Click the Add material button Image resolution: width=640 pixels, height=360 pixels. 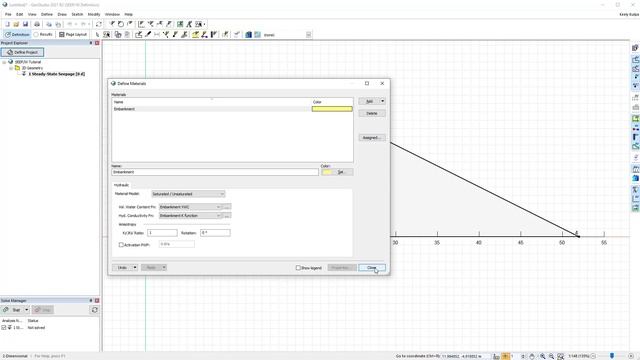(369, 101)
